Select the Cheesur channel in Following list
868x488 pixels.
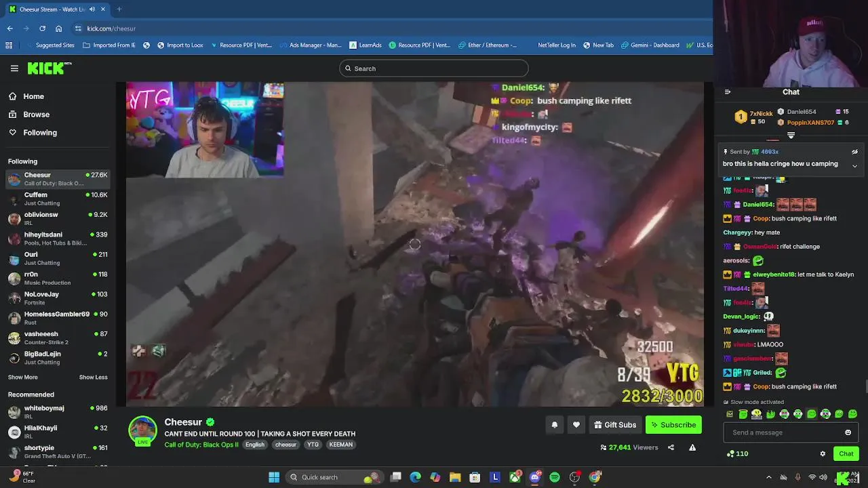tap(58, 179)
